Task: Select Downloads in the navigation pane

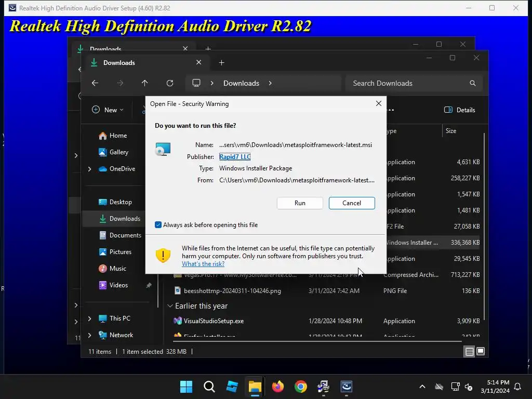Action: click(x=120, y=219)
